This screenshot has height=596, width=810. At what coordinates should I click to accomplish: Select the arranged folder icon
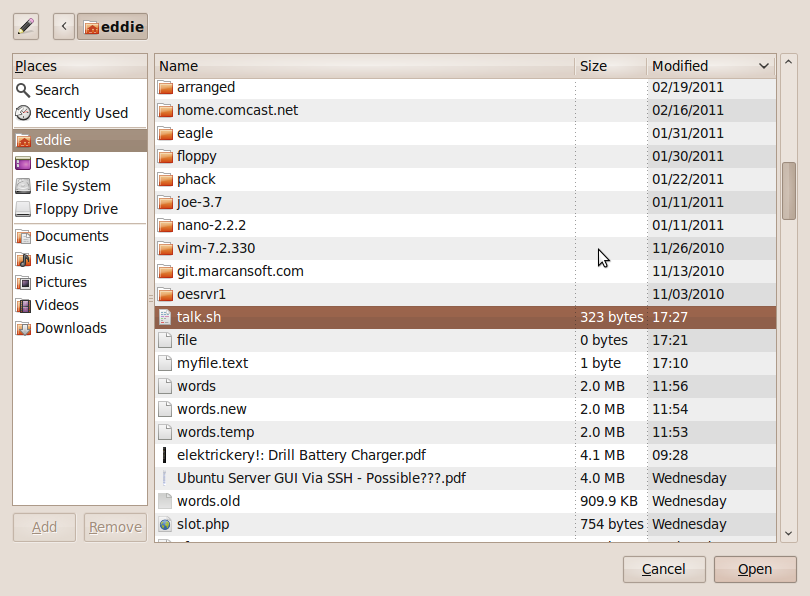[x=165, y=87]
